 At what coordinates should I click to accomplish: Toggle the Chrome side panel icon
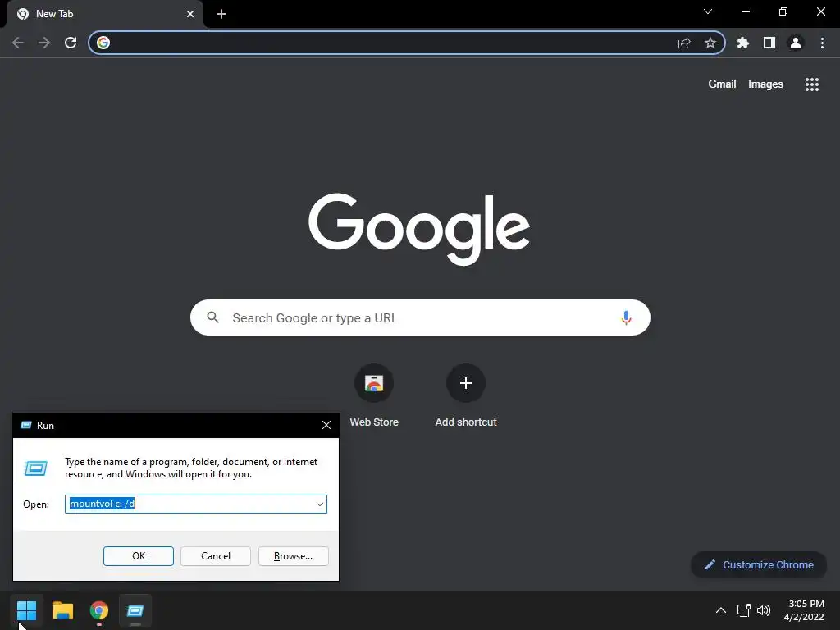coord(769,43)
